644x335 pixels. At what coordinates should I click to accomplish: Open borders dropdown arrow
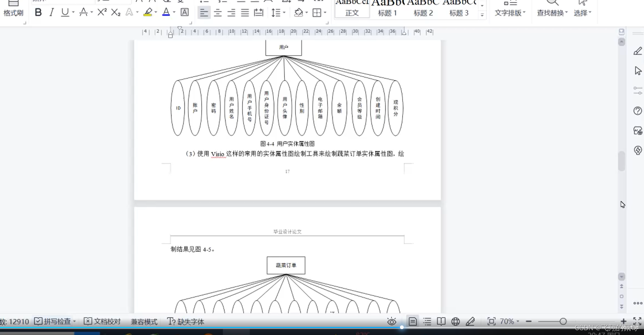point(325,13)
